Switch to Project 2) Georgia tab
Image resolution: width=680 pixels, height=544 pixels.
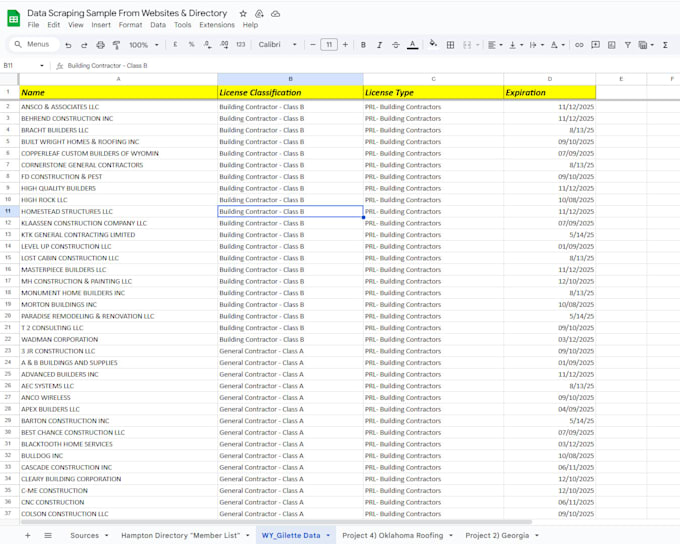click(x=497, y=535)
